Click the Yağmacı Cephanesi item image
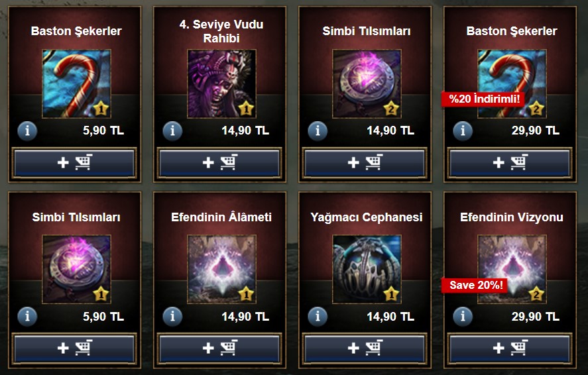 367,270
